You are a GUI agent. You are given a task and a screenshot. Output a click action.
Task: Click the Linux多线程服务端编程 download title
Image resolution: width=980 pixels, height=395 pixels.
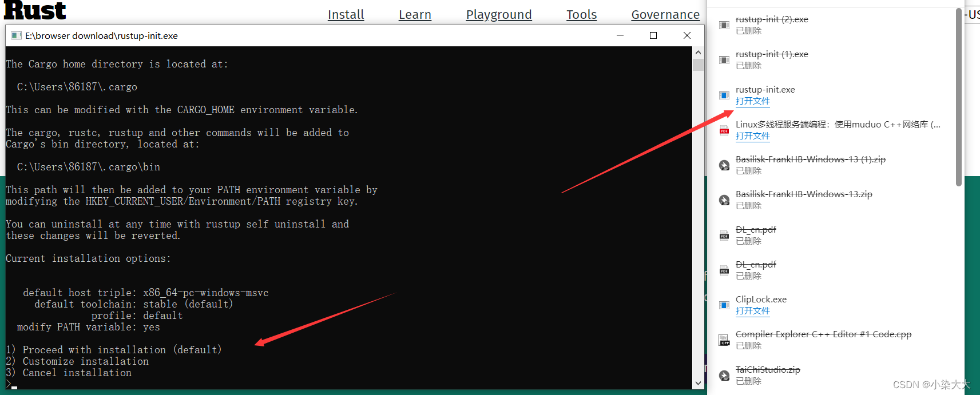pyautogui.click(x=838, y=125)
